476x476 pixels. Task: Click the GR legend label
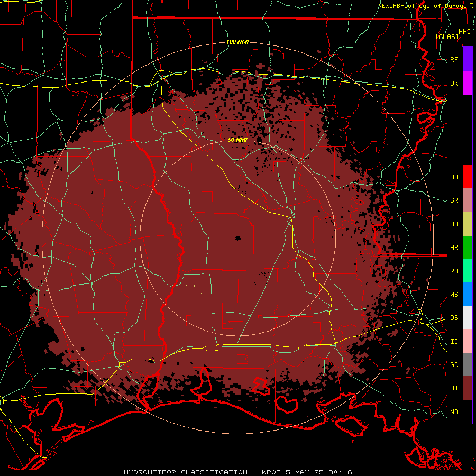454,200
